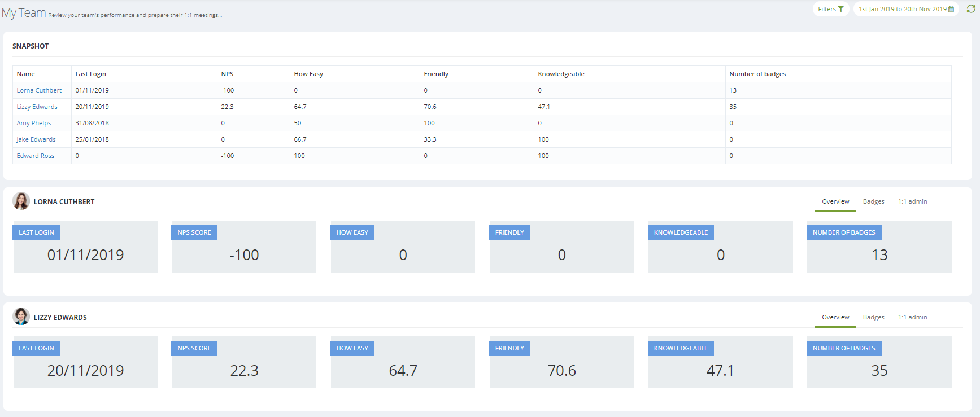This screenshot has width=980, height=417.
Task: Click Lorna Cuthbert's avatar photo
Action: tap(21, 201)
